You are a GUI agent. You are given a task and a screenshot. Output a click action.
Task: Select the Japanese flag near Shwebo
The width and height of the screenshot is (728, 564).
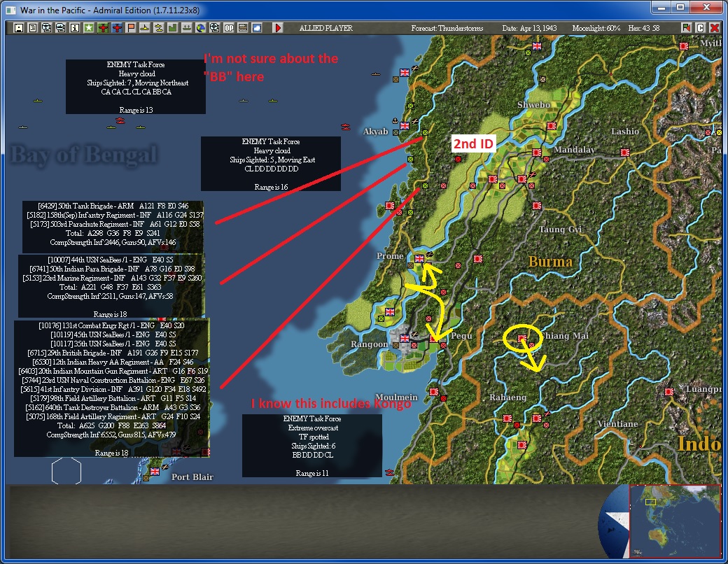tap(551, 125)
